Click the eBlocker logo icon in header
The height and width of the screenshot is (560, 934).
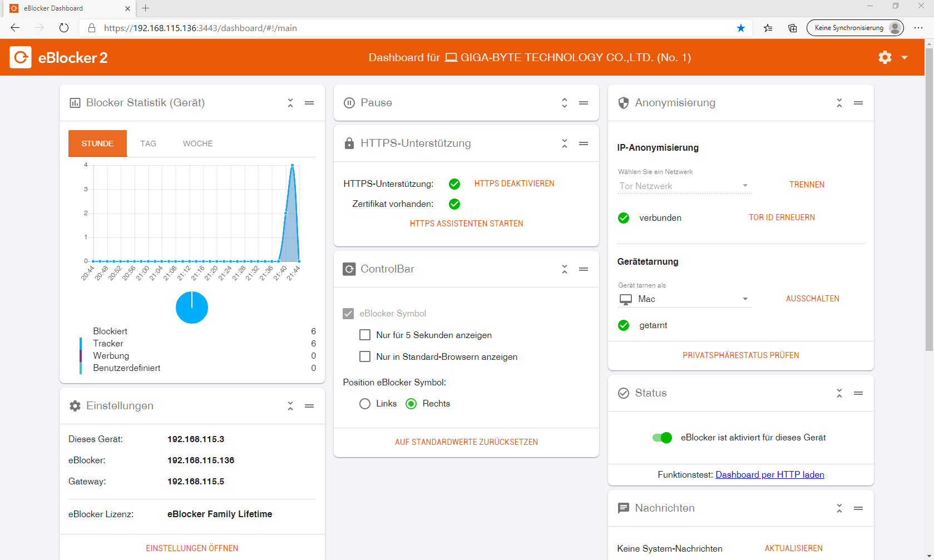[x=21, y=57]
